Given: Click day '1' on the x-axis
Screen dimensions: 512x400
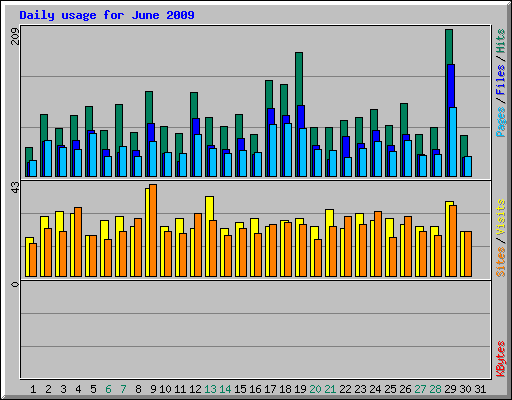Looking at the screenshot, I should (33, 389).
